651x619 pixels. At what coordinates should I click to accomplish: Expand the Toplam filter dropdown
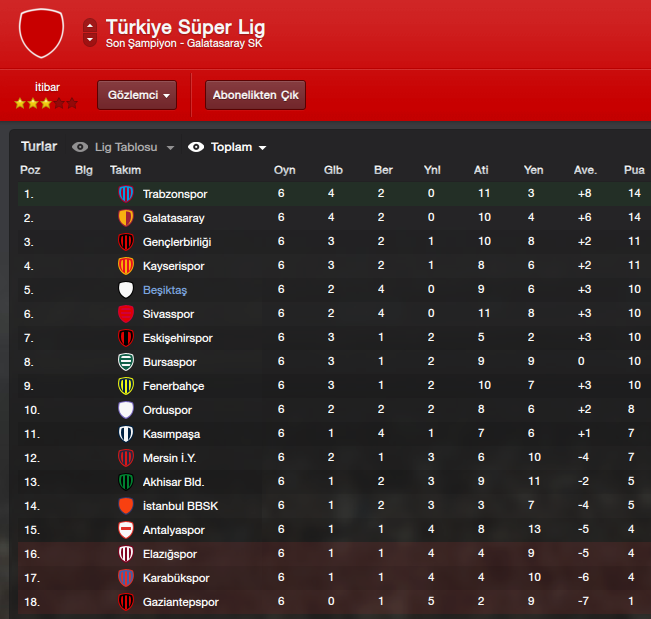point(262,147)
